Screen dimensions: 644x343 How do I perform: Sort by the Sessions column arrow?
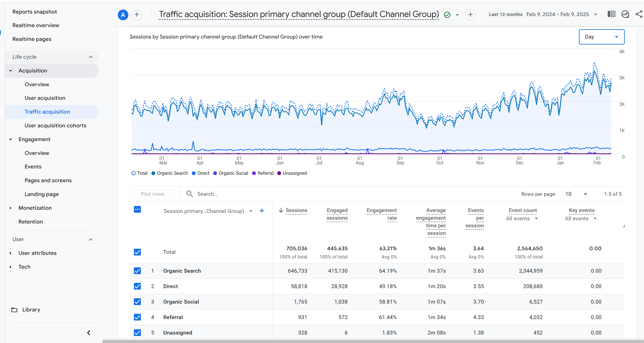click(281, 211)
